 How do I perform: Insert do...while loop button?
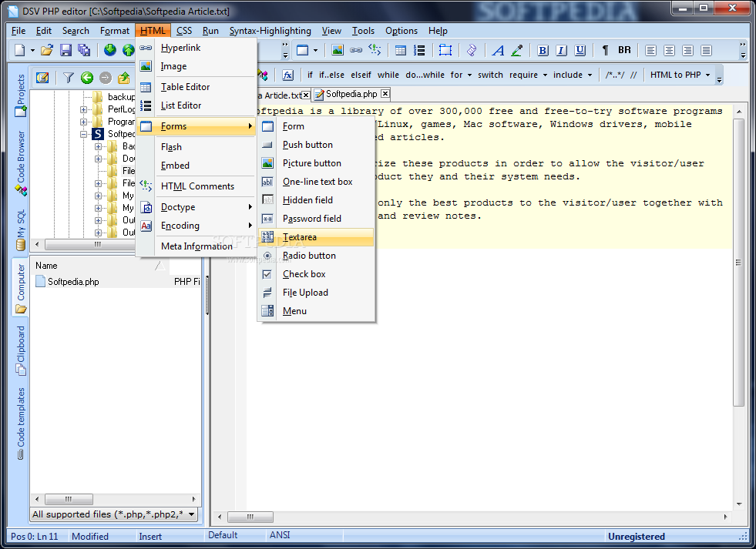425,75
